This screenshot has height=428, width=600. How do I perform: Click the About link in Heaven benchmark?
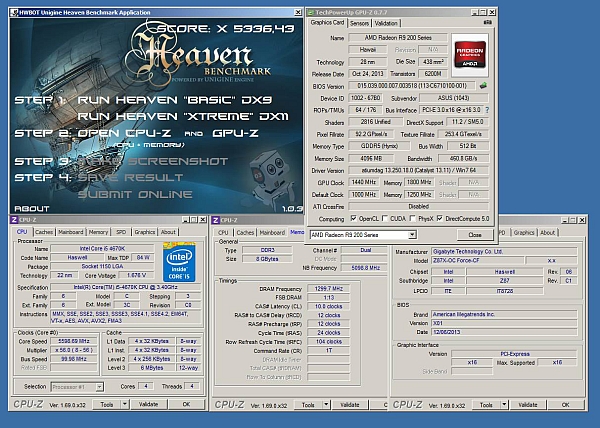point(32,208)
